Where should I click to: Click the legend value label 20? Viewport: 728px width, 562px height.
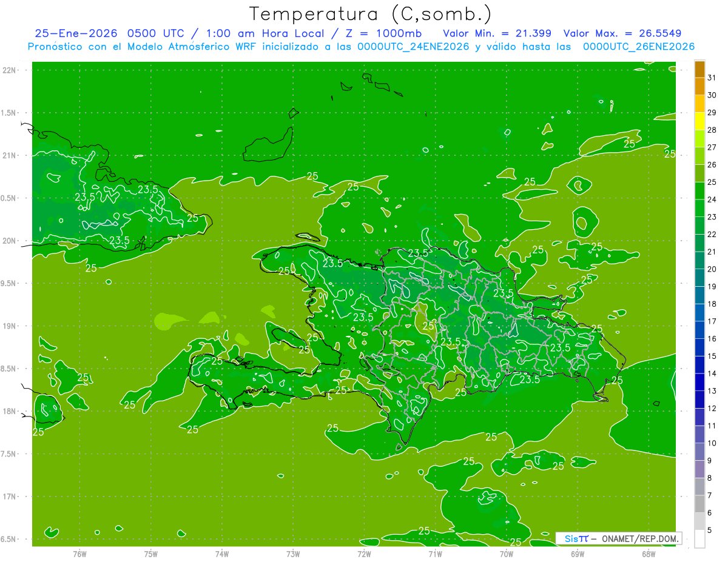pyautogui.click(x=712, y=269)
